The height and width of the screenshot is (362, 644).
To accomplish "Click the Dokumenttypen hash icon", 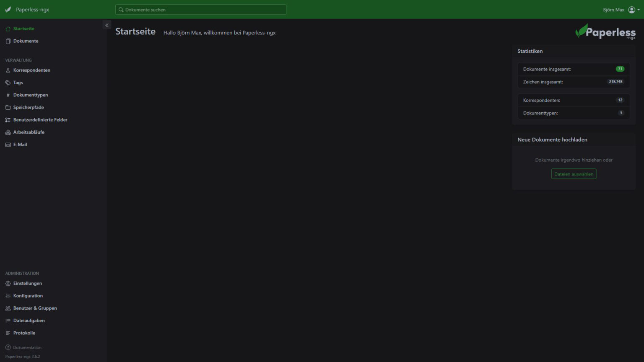I will (8, 95).
